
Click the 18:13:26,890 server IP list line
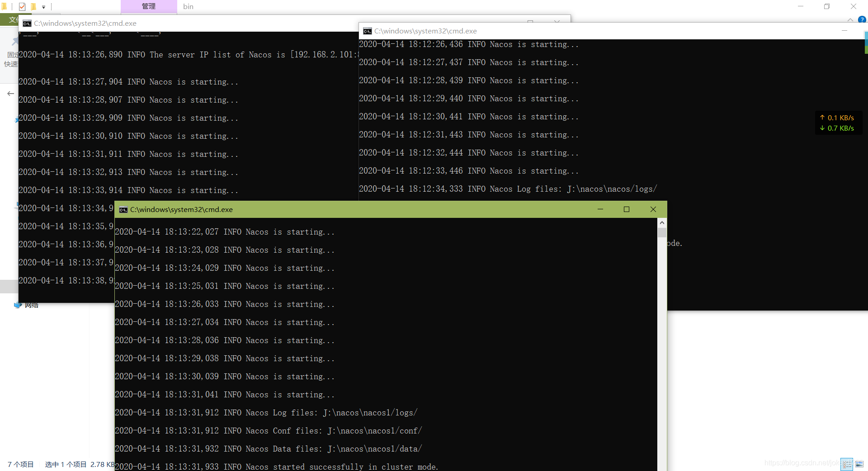pos(189,55)
